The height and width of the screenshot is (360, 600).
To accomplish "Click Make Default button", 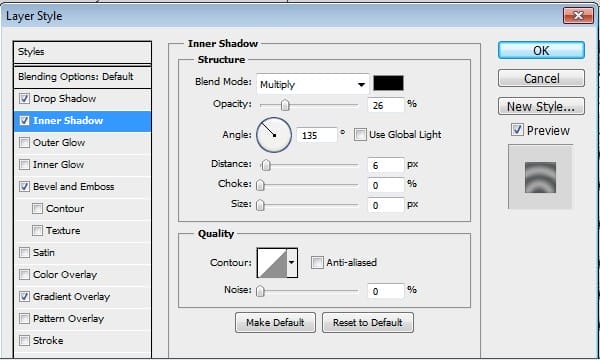I will [x=275, y=323].
